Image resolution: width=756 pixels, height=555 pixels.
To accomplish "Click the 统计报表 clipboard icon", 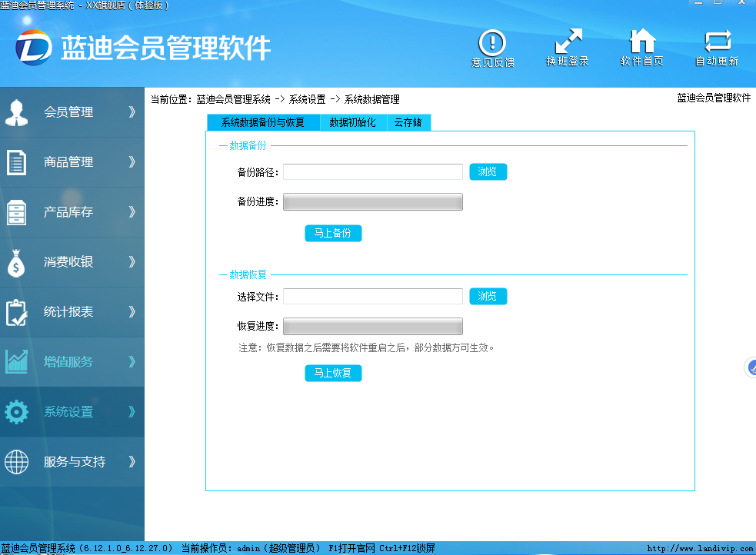I will pos(16,313).
